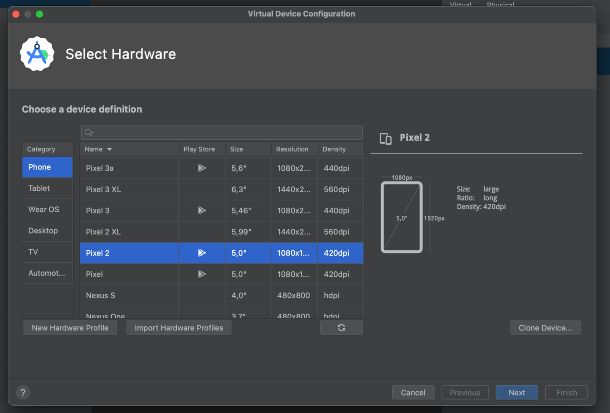Select the Pixel 2 device name
Screen dimensions: 610x413
pos(98,253)
